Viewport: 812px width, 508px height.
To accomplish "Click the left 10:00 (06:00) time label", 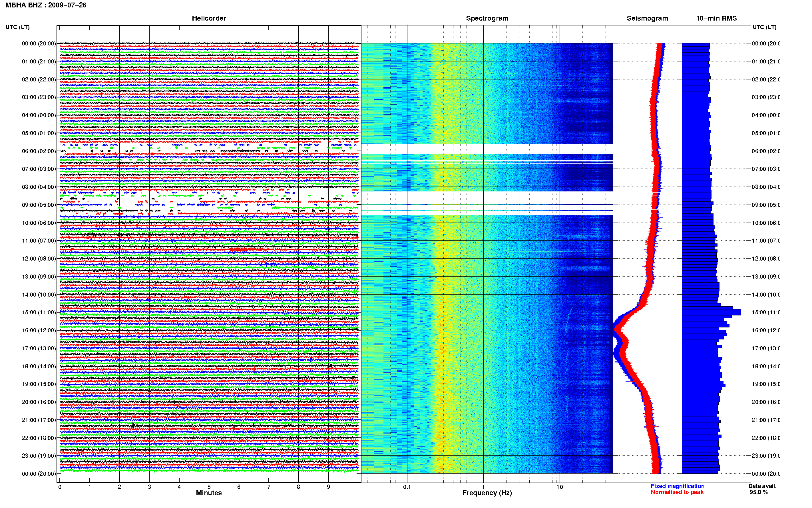I will pos(39,223).
